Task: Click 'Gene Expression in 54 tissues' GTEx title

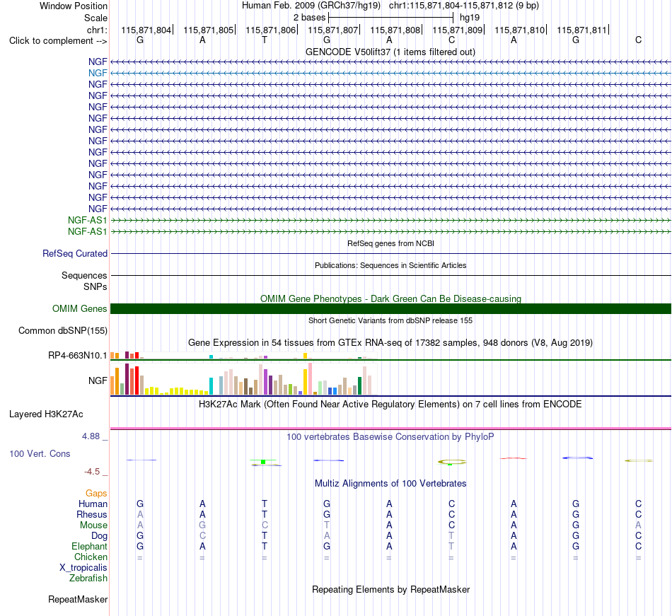Action: pyautogui.click(x=390, y=343)
